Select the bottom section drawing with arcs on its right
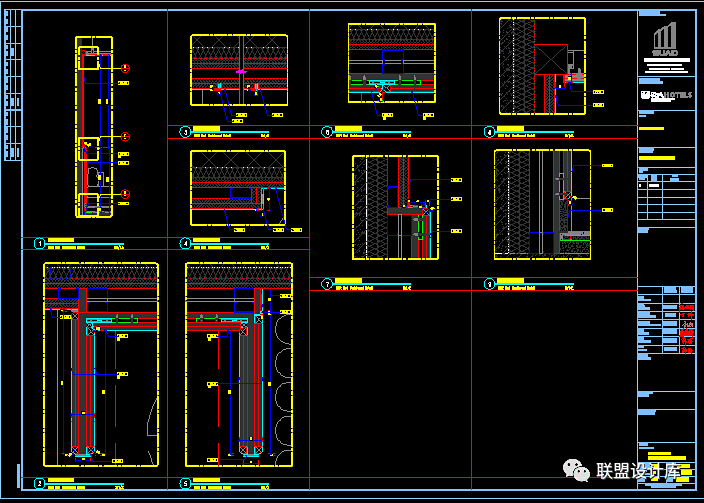The width and height of the screenshot is (704, 503). click(x=238, y=363)
